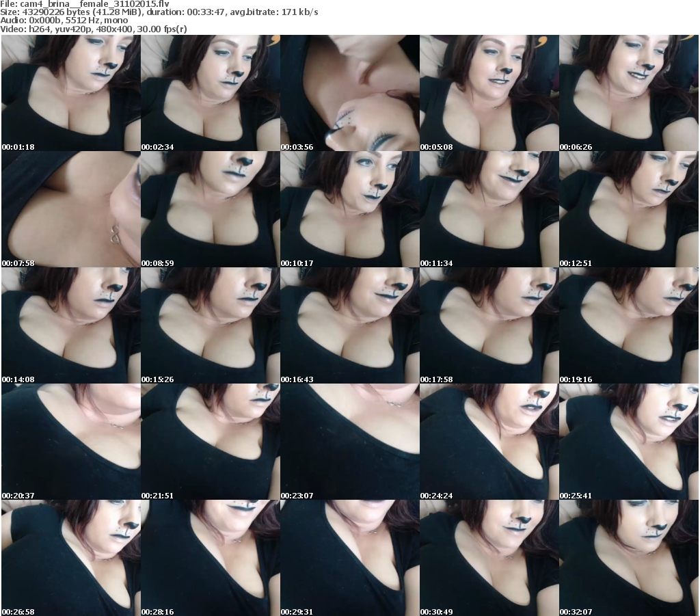Select the thumbnail stamped 00:16:43
Screen dimensions: 700x616
(349, 325)
